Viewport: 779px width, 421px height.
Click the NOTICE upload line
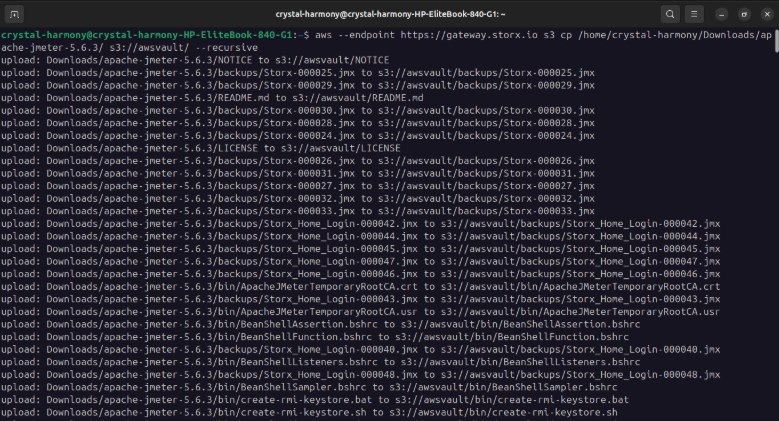coord(195,60)
